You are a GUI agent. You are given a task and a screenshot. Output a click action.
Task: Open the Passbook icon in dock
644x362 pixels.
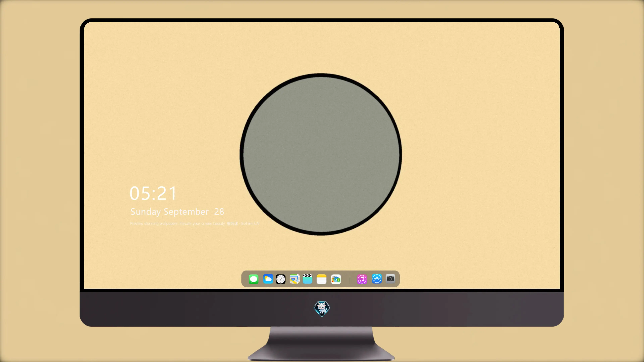[x=336, y=279]
